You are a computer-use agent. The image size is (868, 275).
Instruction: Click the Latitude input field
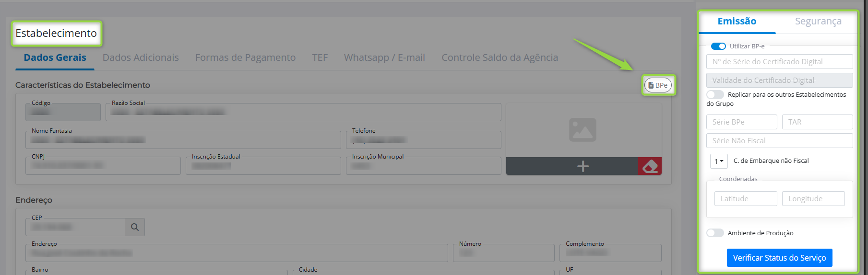pyautogui.click(x=746, y=199)
